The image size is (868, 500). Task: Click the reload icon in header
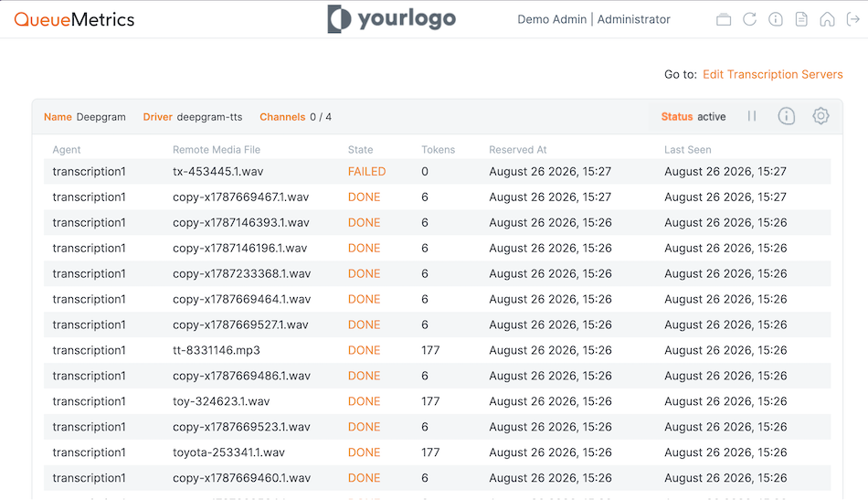point(749,19)
